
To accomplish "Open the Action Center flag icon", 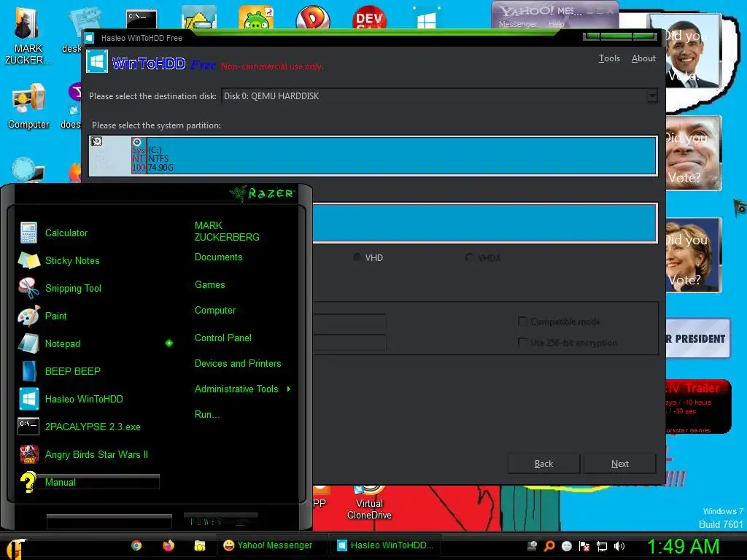I will (x=584, y=546).
